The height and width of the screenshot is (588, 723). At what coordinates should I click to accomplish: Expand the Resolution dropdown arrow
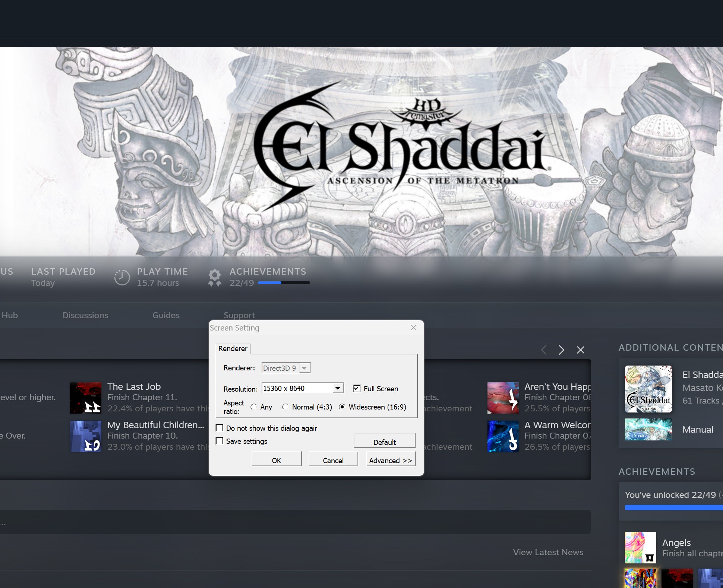click(x=338, y=388)
